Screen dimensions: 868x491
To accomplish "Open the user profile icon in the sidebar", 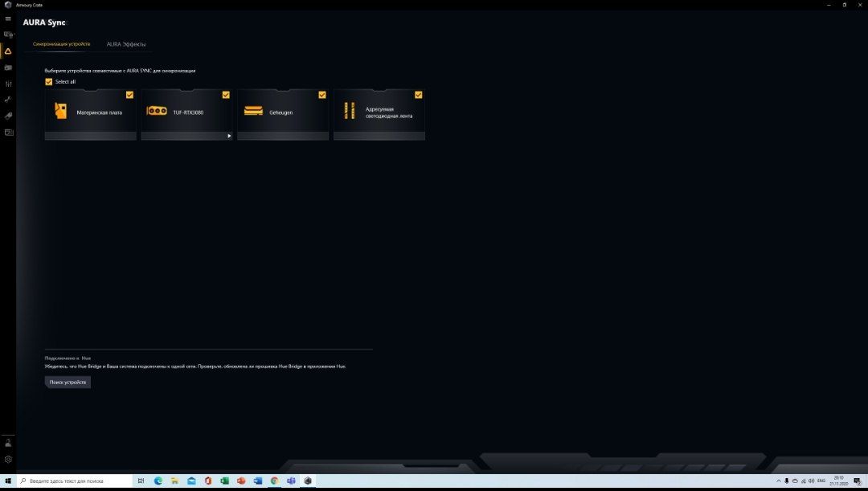I will click(8, 443).
